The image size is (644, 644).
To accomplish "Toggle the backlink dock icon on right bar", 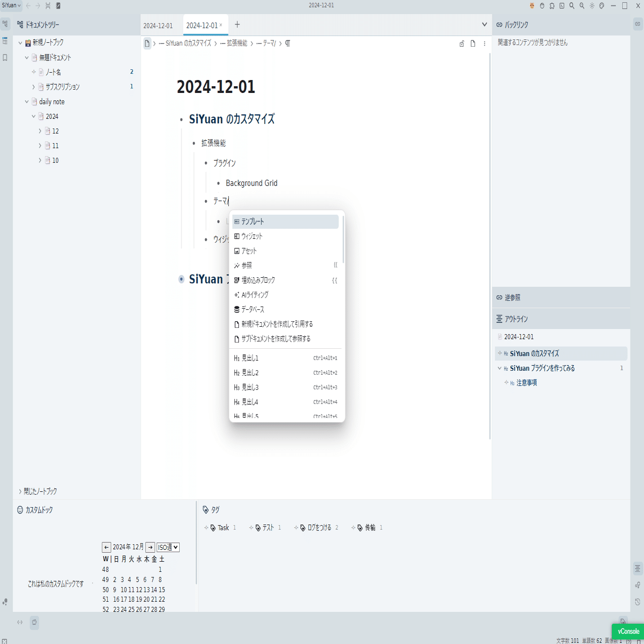I will coord(637,24).
